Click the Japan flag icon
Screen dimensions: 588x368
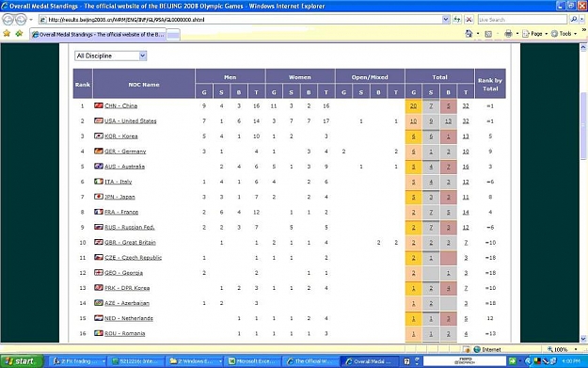click(99, 197)
